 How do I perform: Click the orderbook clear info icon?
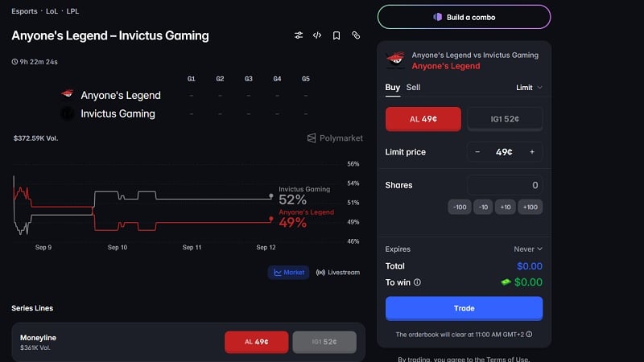coord(529,334)
